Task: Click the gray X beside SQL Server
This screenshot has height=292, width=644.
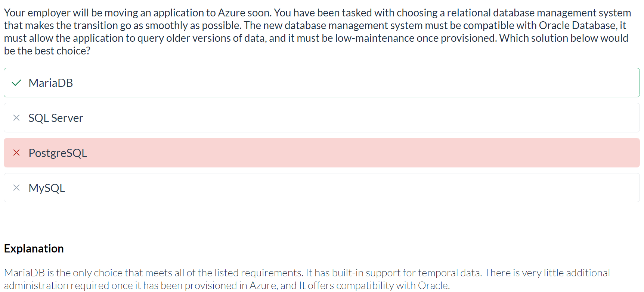Action: [16, 118]
